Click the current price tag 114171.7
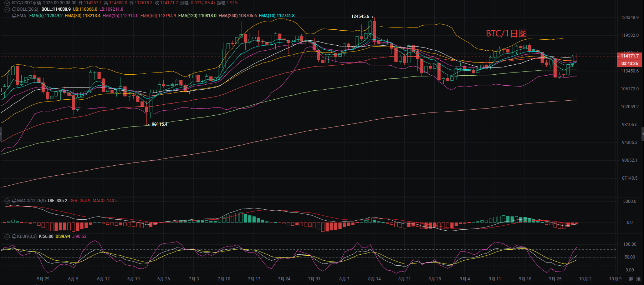Image resolution: width=644 pixels, height=285 pixels. [x=630, y=56]
